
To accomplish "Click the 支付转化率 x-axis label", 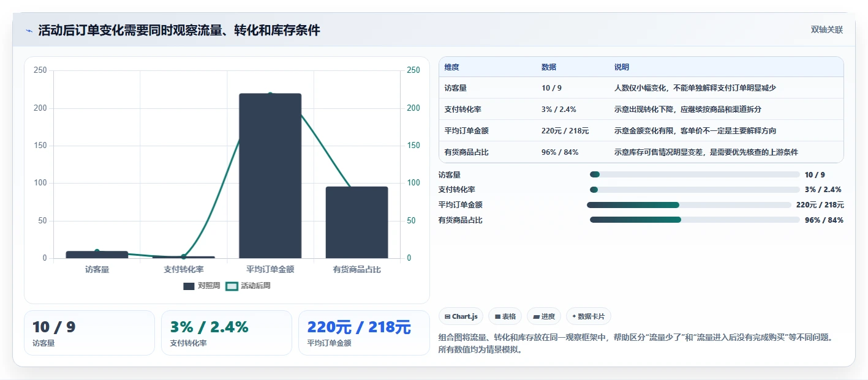I will 184,269.
